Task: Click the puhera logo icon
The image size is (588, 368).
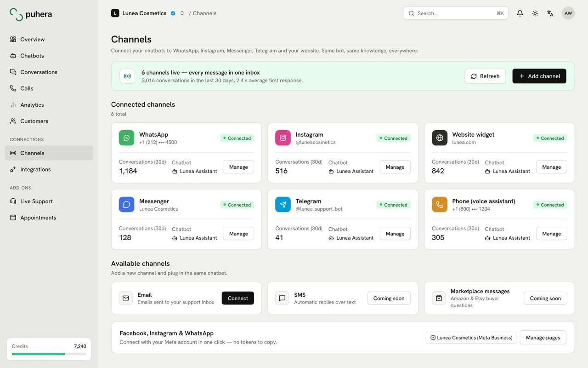Action: 16,14
